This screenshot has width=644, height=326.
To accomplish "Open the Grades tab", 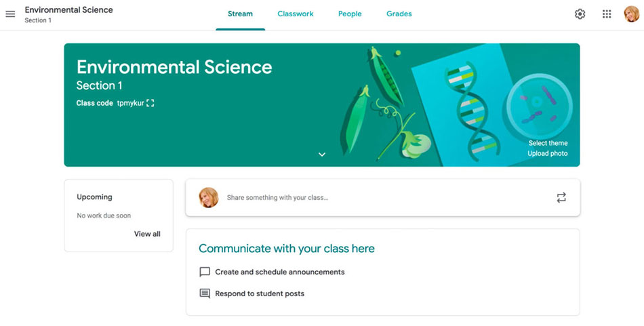I will (x=399, y=14).
